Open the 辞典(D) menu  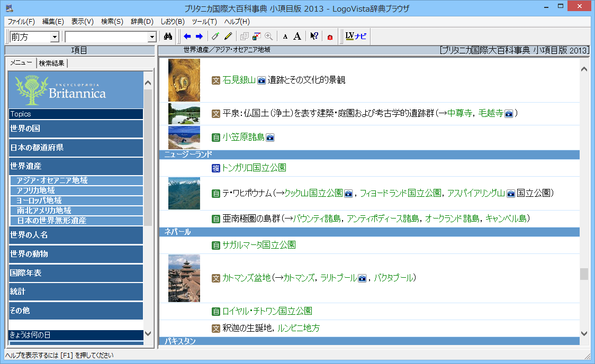[142, 22]
